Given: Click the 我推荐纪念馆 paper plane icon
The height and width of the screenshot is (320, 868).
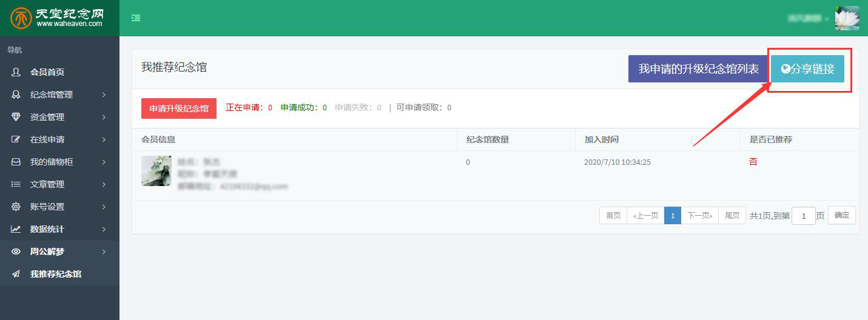Looking at the screenshot, I should pyautogui.click(x=16, y=274).
